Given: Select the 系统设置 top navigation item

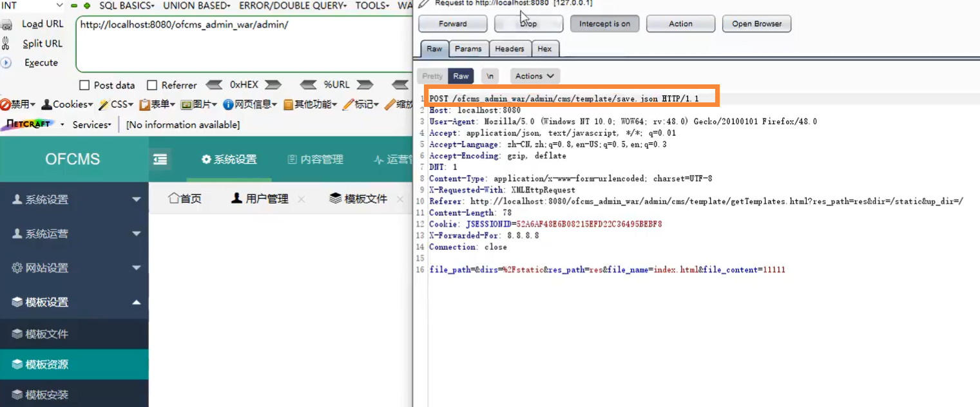Looking at the screenshot, I should tap(229, 160).
